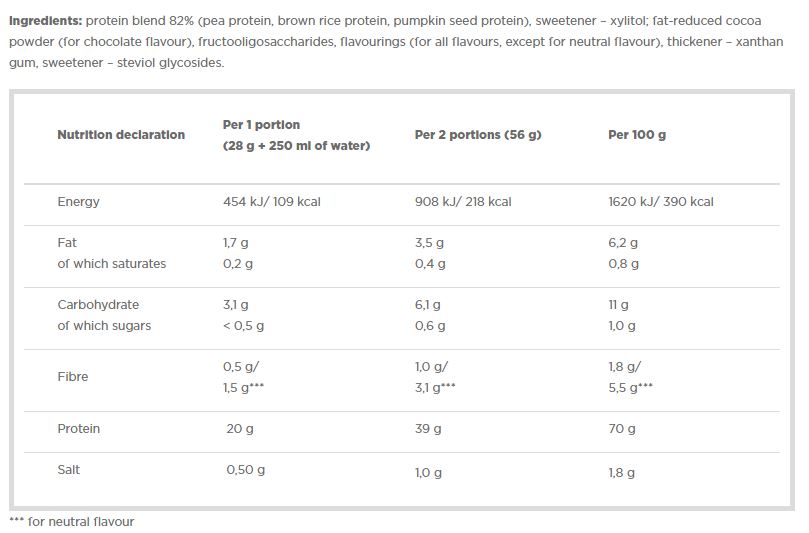Click the 'Energy' row label
Image resolution: width=809 pixels, height=533 pixels.
pyautogui.click(x=79, y=202)
